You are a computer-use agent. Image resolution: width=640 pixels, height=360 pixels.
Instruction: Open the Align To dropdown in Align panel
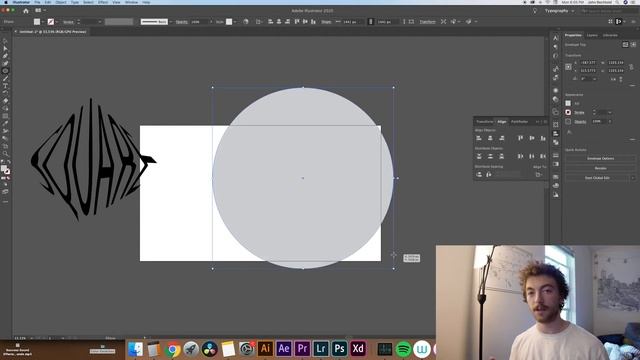(x=540, y=175)
